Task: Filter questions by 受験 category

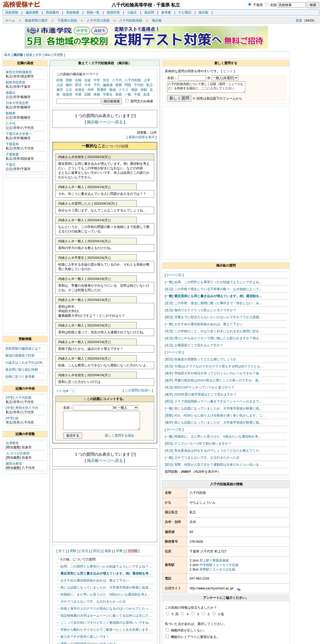Action: pyautogui.click(x=73, y=551)
